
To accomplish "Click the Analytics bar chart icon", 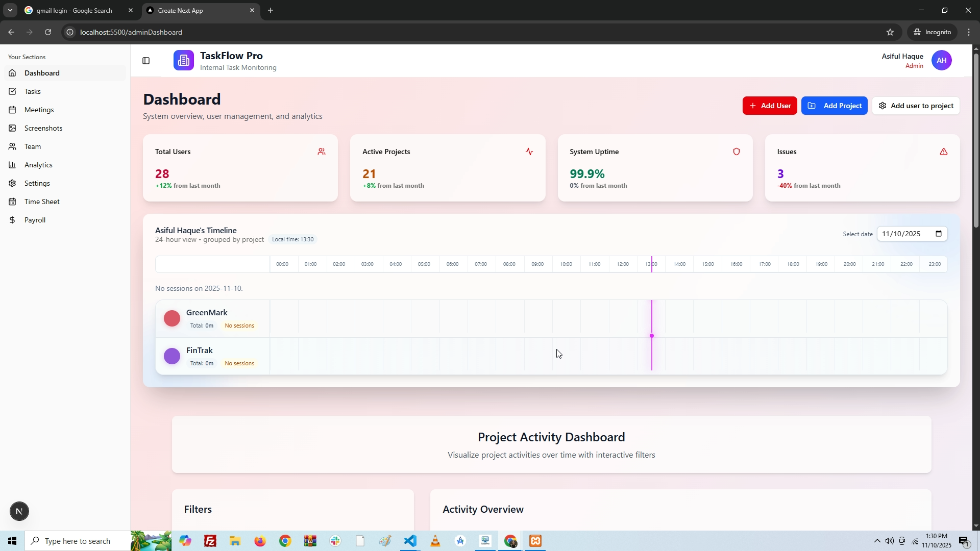I will (x=12, y=165).
